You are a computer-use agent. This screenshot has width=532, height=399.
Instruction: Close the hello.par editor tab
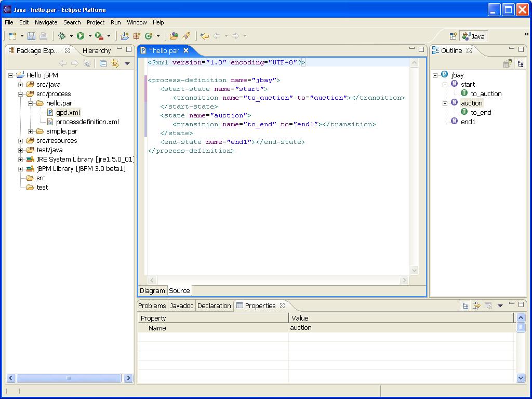[186, 50]
